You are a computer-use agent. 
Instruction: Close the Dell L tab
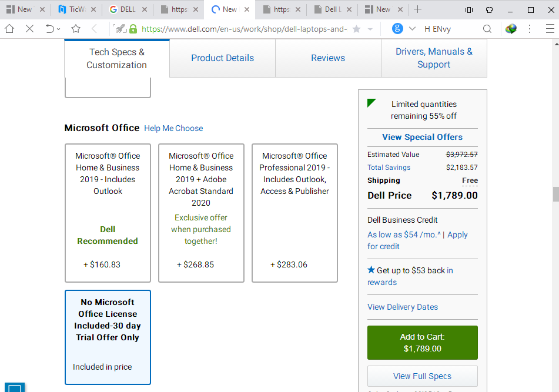tap(349, 9)
